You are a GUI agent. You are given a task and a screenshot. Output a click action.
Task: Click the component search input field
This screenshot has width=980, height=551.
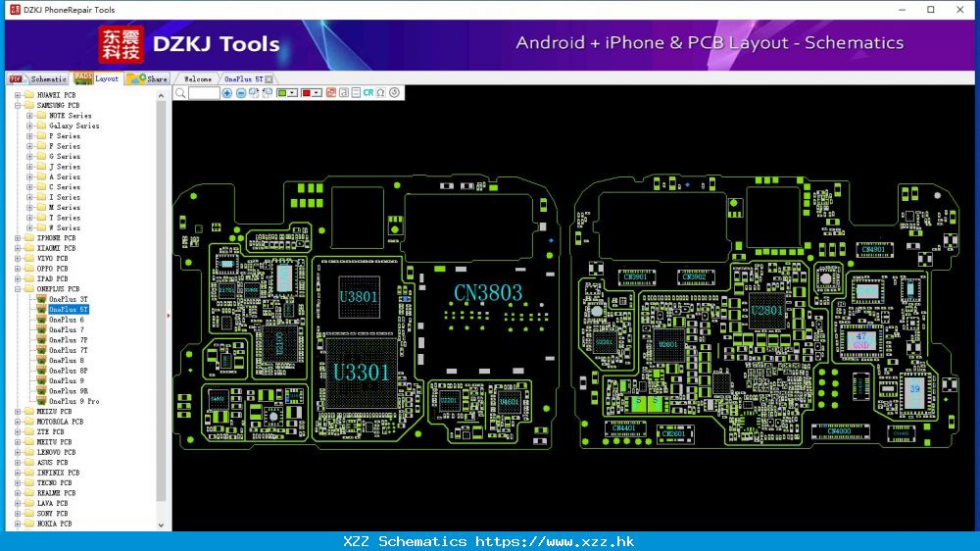[x=204, y=93]
